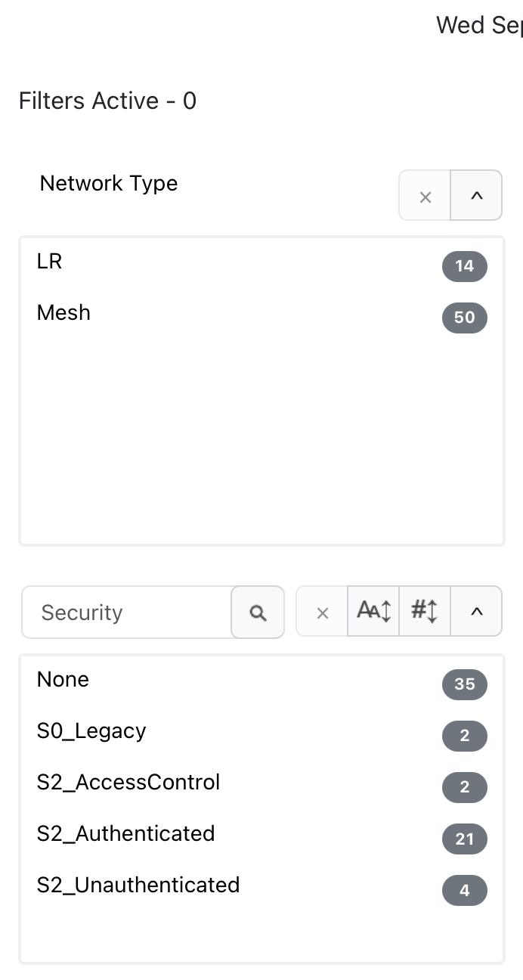The image size is (523, 980).
Task: Click the Network Type heading label
Action: click(x=109, y=184)
